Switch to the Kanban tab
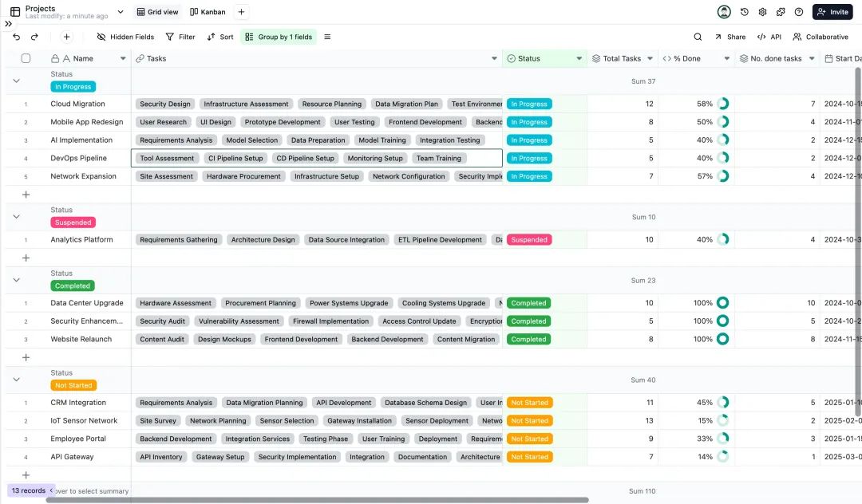This screenshot has width=862, height=504. 208,11
